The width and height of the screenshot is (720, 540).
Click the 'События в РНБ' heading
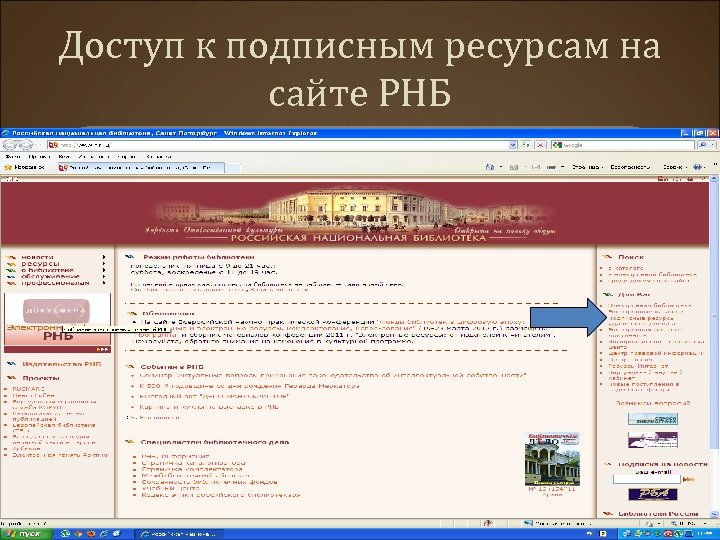[x=172, y=367]
